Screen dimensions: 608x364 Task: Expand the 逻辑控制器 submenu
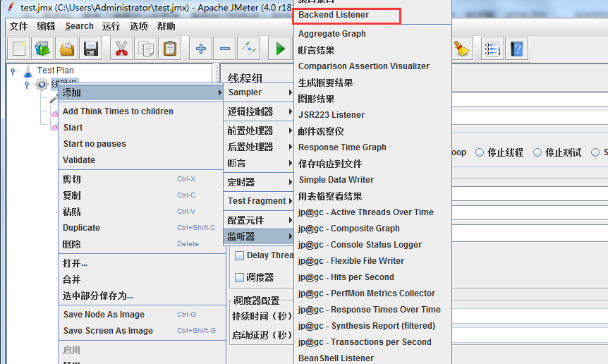click(x=258, y=111)
